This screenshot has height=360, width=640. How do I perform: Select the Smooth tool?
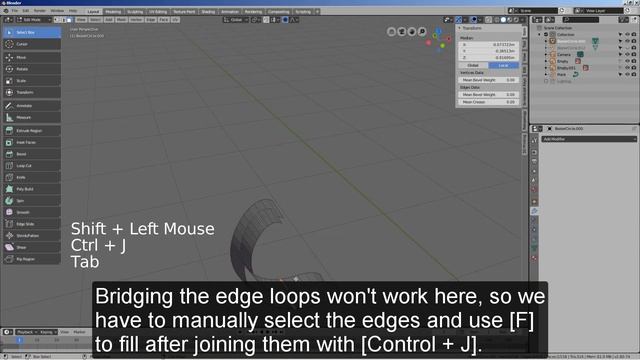[x=32, y=212]
